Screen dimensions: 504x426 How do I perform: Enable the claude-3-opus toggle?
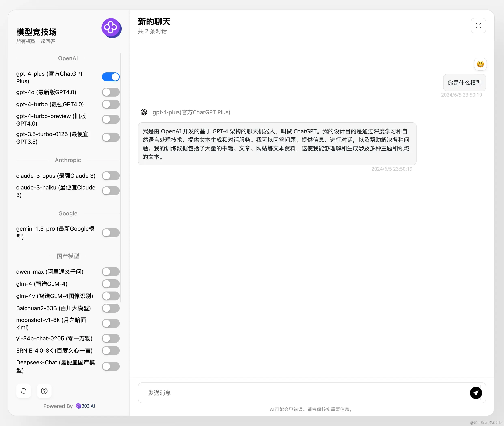coord(111,176)
